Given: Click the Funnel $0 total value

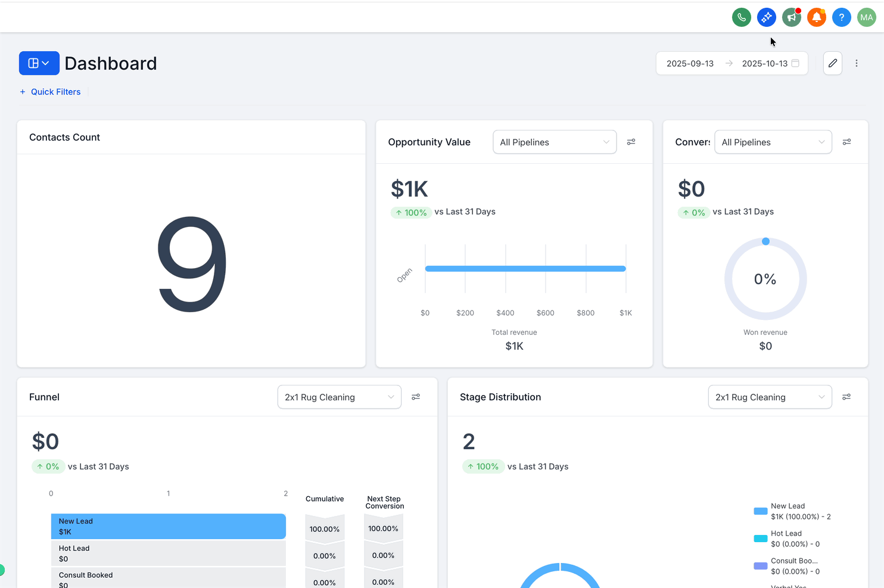Looking at the screenshot, I should click(x=45, y=441).
